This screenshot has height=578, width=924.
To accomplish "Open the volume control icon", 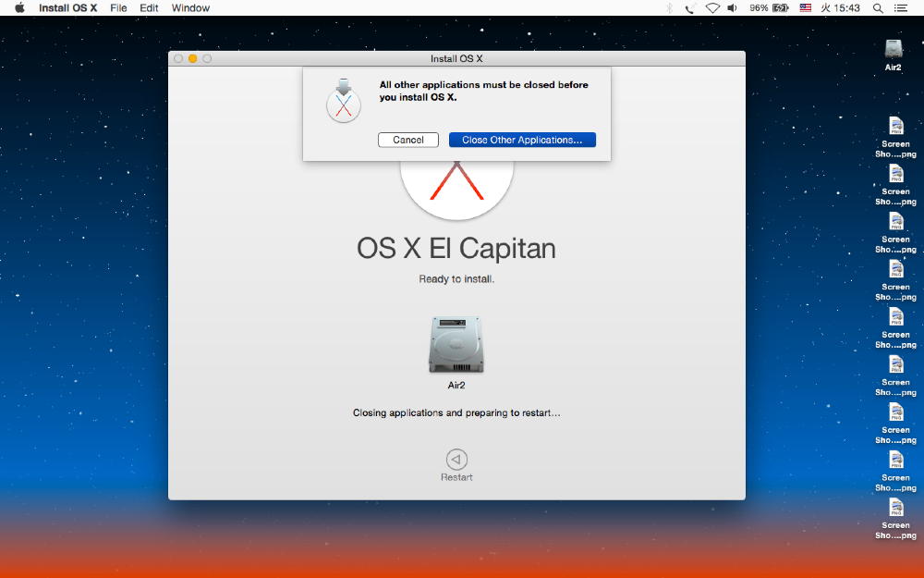I will pyautogui.click(x=732, y=7).
